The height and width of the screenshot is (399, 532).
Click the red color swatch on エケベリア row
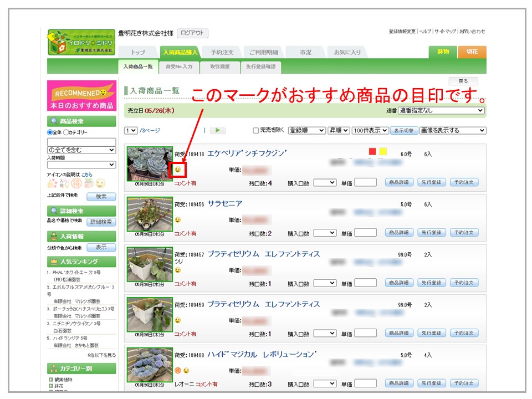click(x=372, y=151)
